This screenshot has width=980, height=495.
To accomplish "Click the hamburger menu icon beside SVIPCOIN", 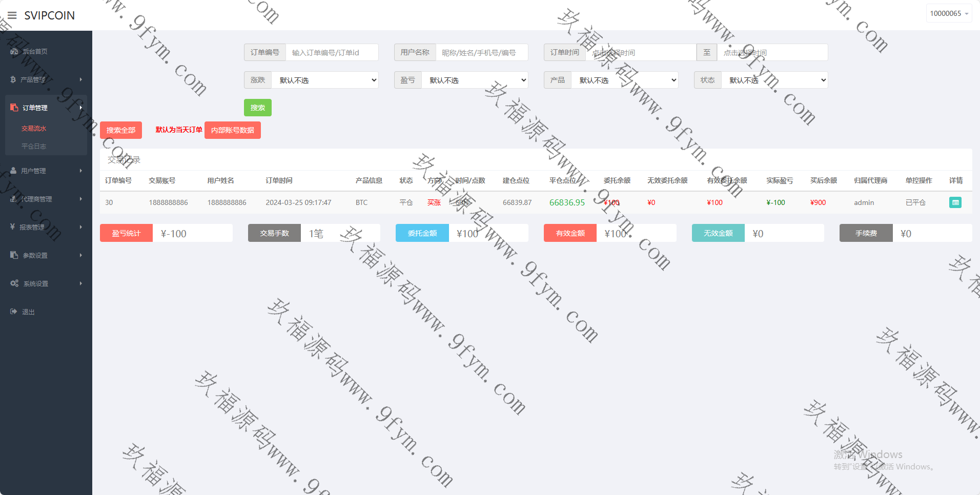I will click(x=12, y=15).
